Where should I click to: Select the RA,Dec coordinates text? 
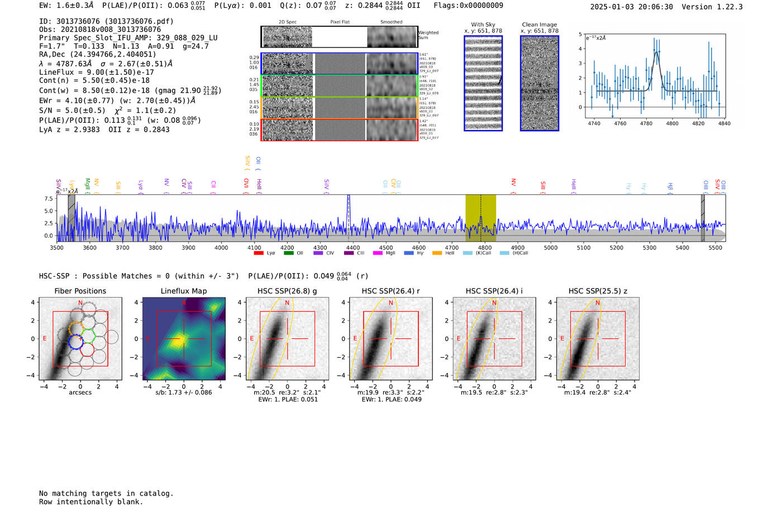[98, 54]
